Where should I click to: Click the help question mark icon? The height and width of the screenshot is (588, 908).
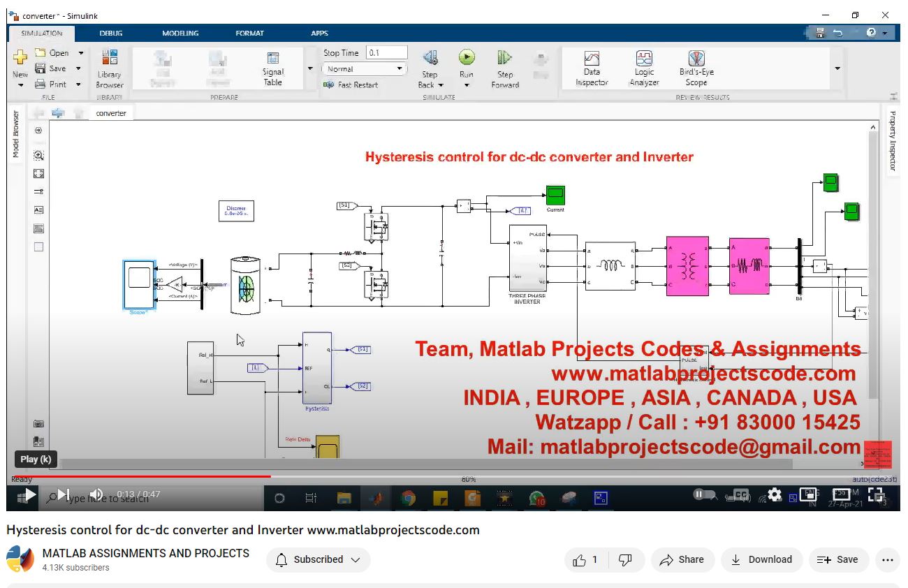pyautogui.click(x=871, y=33)
